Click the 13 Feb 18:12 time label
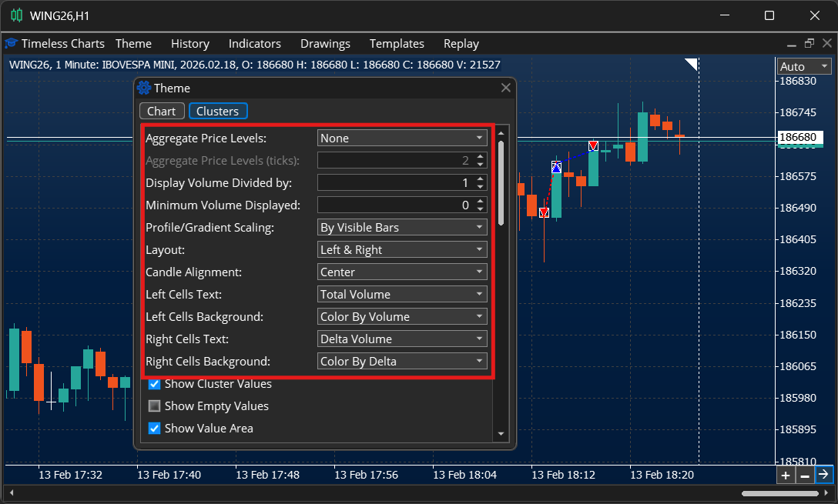The height and width of the screenshot is (504, 838). click(x=563, y=475)
